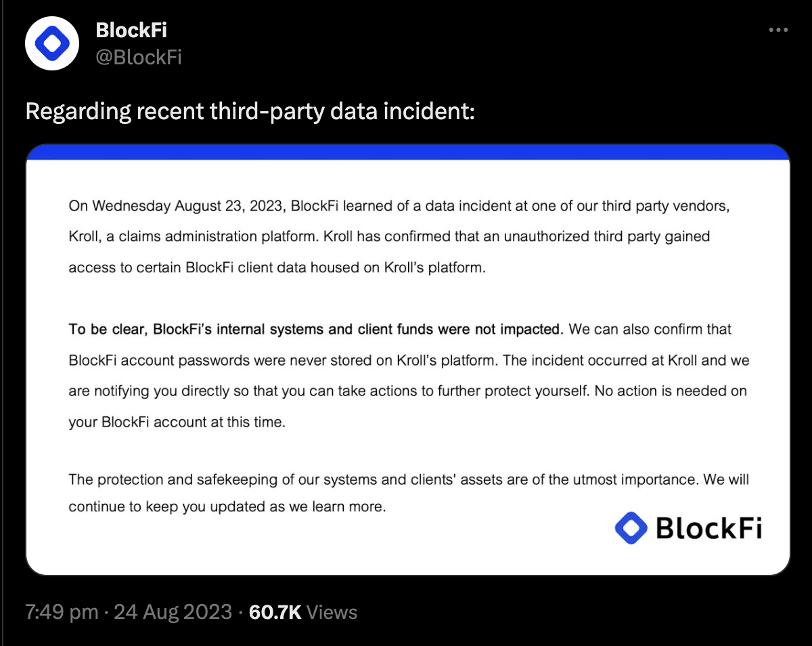The width and height of the screenshot is (812, 646).
Task: Click the line "continue to keep you updated"
Action: tap(227, 507)
